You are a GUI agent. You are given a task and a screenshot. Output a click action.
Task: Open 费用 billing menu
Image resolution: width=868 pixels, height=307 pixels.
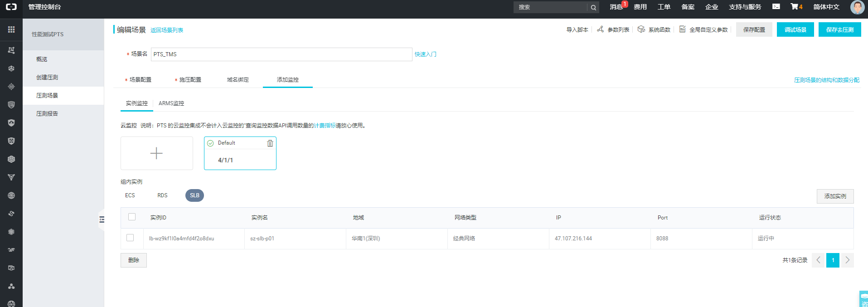[x=640, y=7]
